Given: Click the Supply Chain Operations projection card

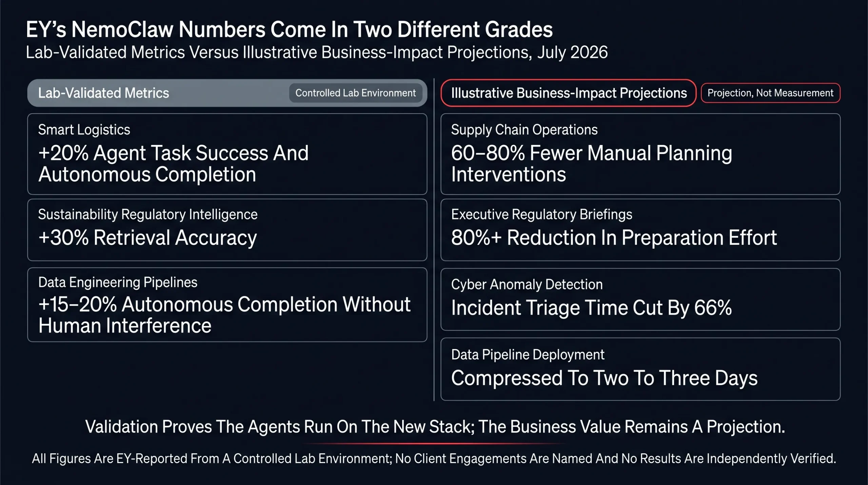Looking at the screenshot, I should (640, 154).
